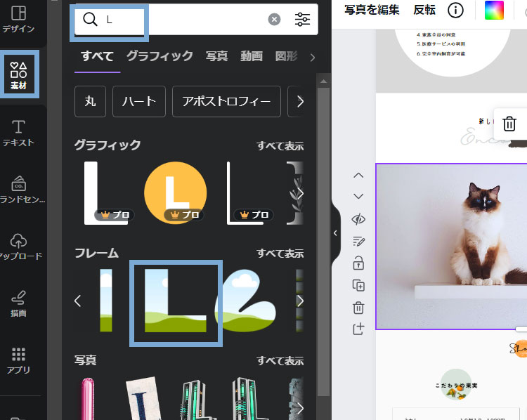Clear the search field with X button

[x=274, y=20]
